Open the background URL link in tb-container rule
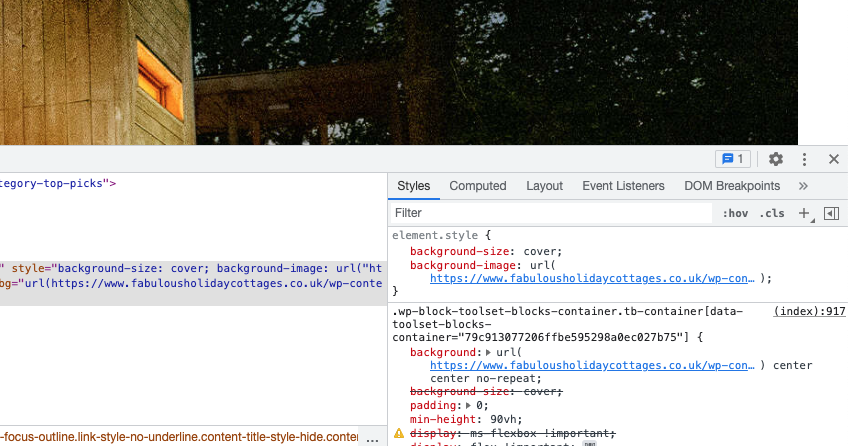Viewport: 848px width, 446px height. pyautogui.click(x=592, y=365)
